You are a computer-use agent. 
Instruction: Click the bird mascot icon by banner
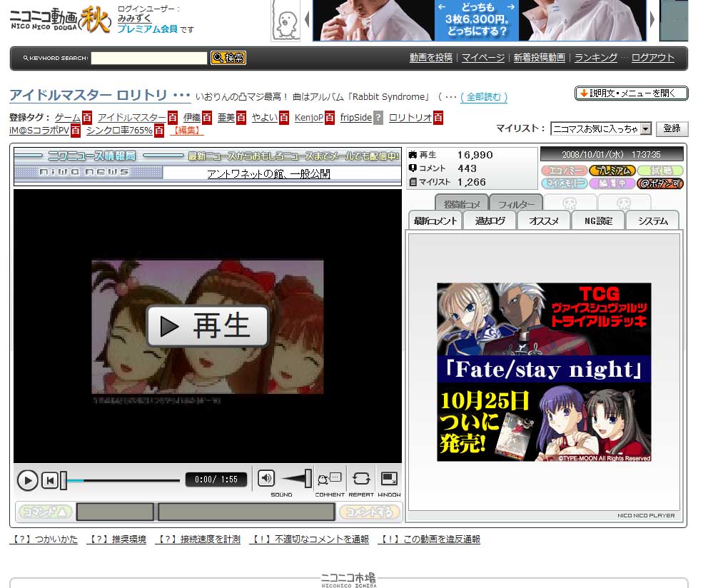pyautogui.click(x=285, y=21)
